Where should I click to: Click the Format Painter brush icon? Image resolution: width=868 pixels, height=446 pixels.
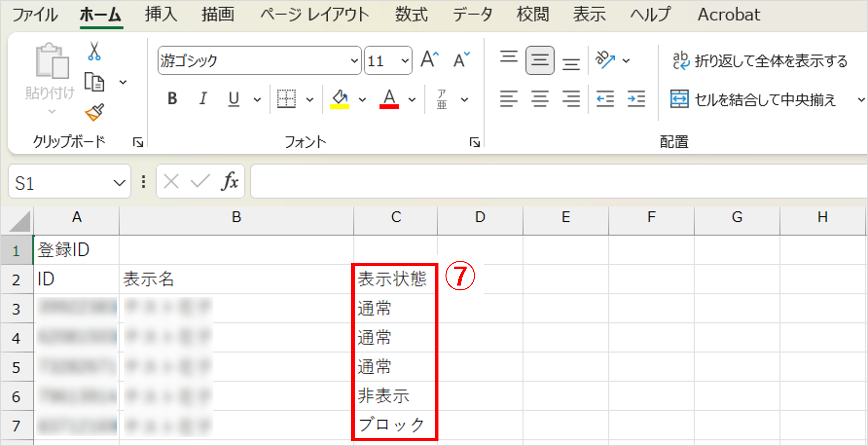pyautogui.click(x=94, y=112)
